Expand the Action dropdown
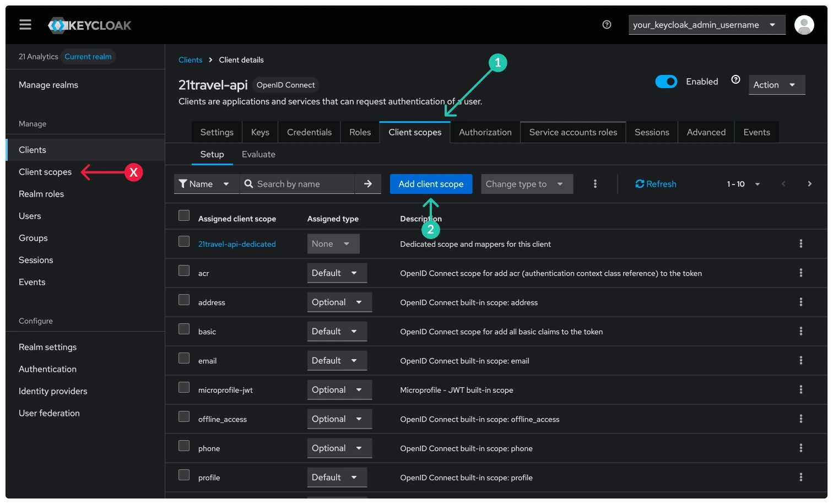833x504 pixels. click(x=776, y=84)
